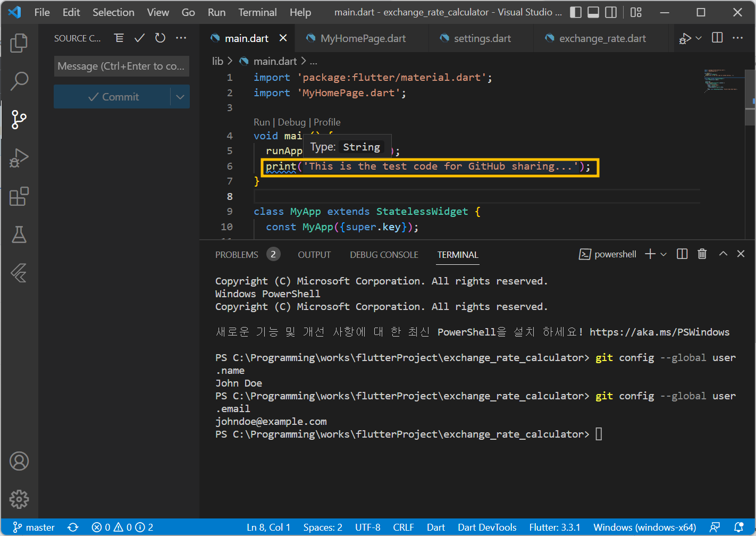Click the Run or Debug icon in editor toolbar
This screenshot has height=536, width=756.
click(685, 38)
